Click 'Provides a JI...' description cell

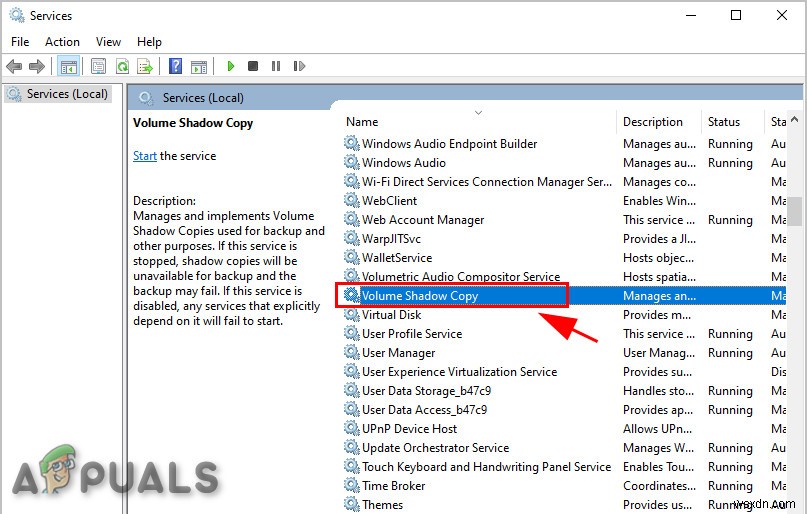659,239
